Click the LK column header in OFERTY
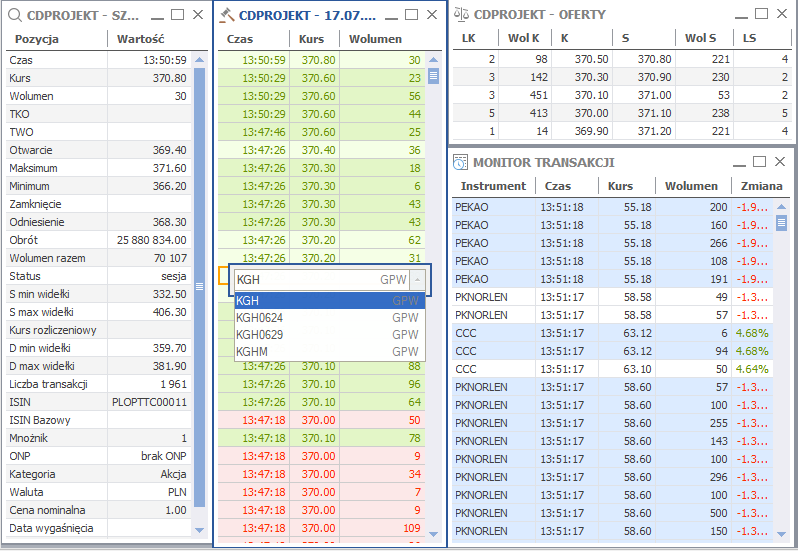The image size is (798, 551). coord(469,38)
